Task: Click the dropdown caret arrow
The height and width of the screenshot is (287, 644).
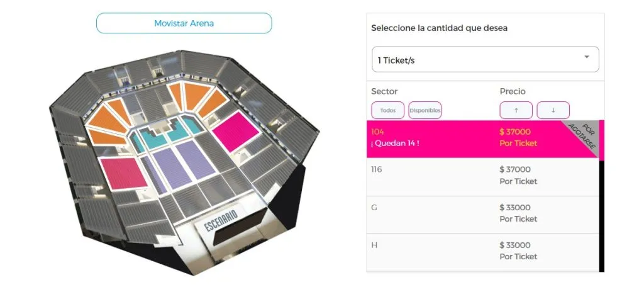Action: click(587, 57)
